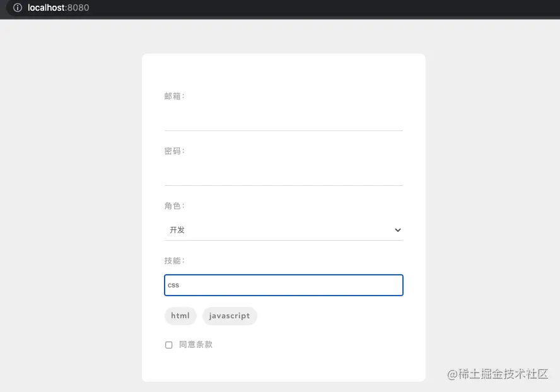Click the site info icon in address bar
Viewport: 560px width, 392px height.
click(x=18, y=8)
